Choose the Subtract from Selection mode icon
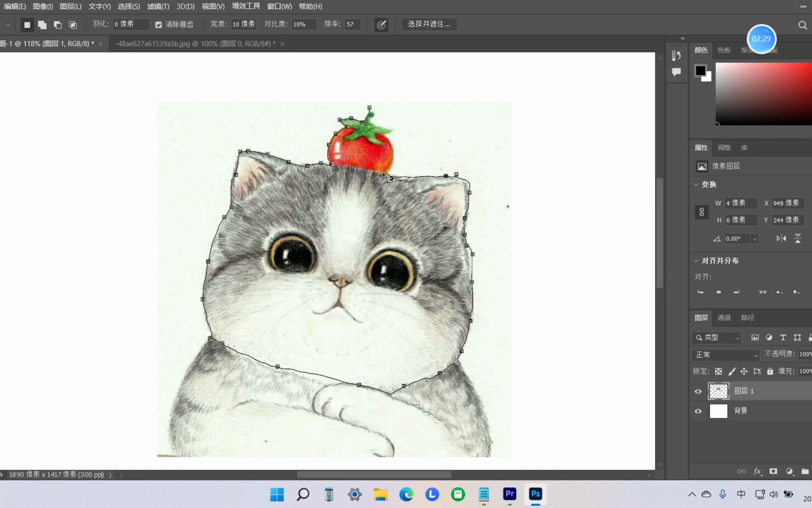The height and width of the screenshot is (508, 812). (x=58, y=24)
